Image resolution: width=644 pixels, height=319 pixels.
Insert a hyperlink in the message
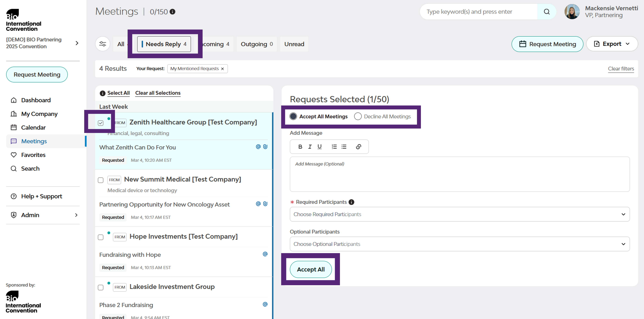[x=358, y=147]
